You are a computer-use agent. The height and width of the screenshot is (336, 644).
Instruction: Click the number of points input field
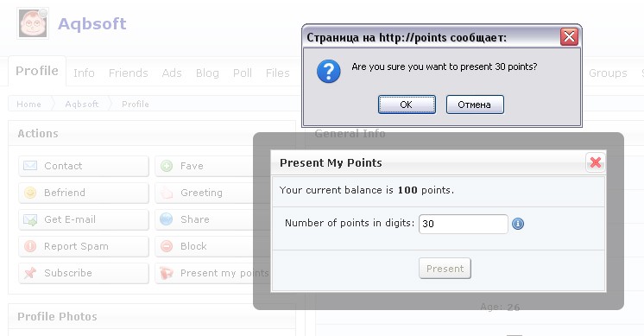click(x=464, y=224)
